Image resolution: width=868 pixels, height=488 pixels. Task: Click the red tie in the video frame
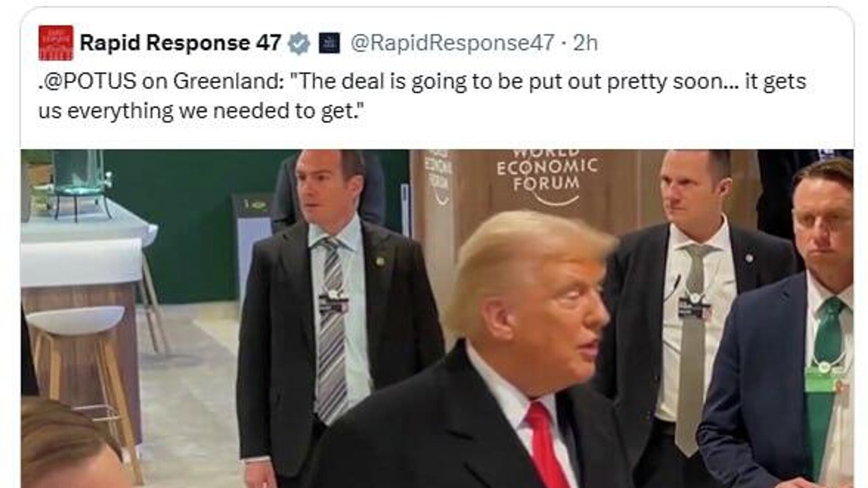click(x=546, y=446)
